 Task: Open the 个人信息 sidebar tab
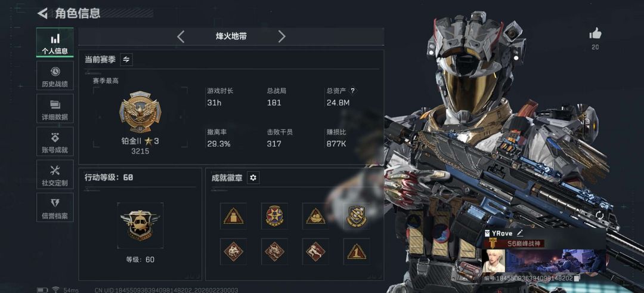pos(55,43)
